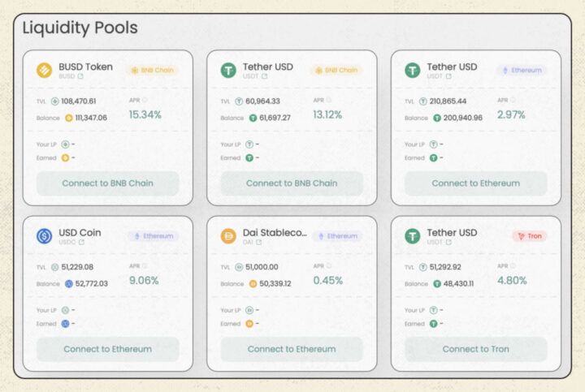Open the external link icon next to BUSD ticker
This screenshot has width=585, height=392.
click(x=80, y=76)
